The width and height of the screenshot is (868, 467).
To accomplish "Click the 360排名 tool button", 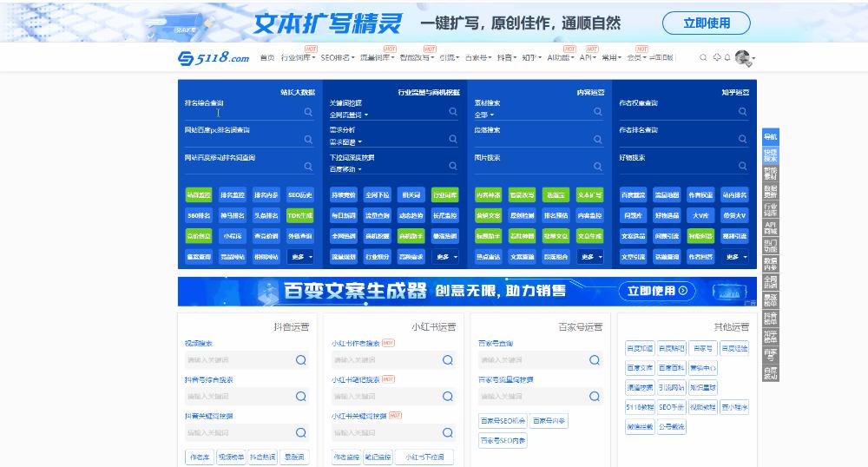I will 199,215.
